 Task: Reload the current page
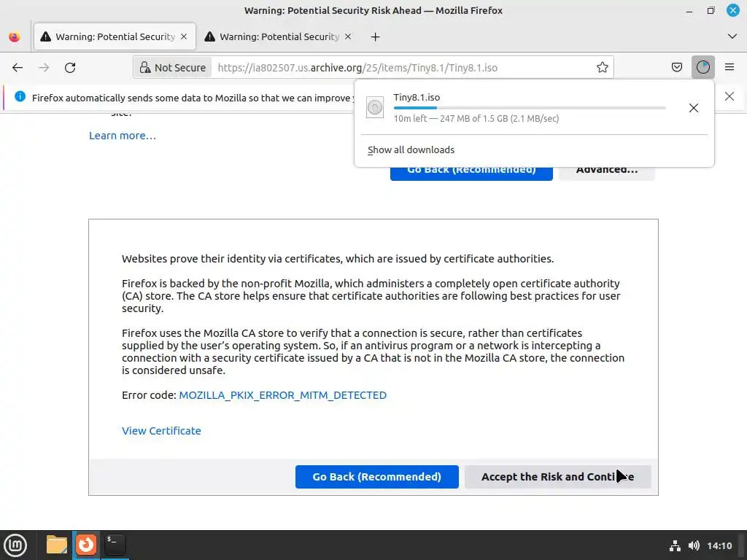70,68
